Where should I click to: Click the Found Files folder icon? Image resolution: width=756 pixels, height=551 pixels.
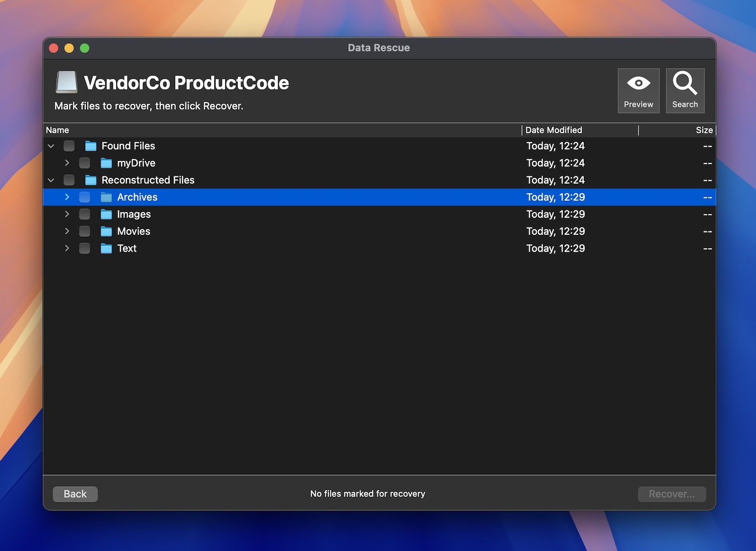[90, 146]
